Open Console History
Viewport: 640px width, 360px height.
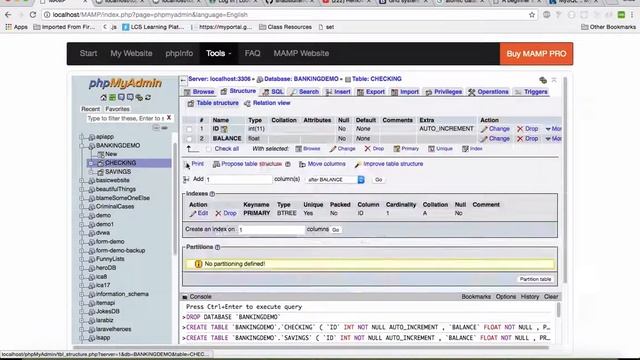tap(529, 297)
